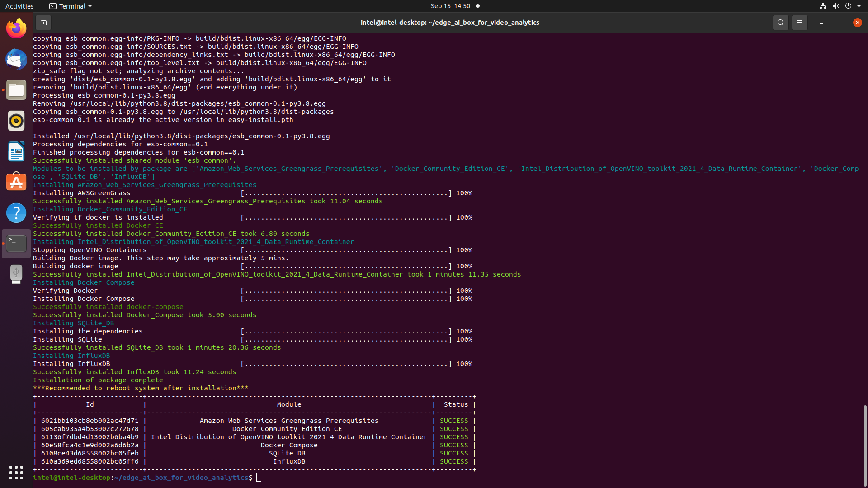Open the Activities overview
Image resolution: width=868 pixels, height=488 pixels.
[x=19, y=6]
